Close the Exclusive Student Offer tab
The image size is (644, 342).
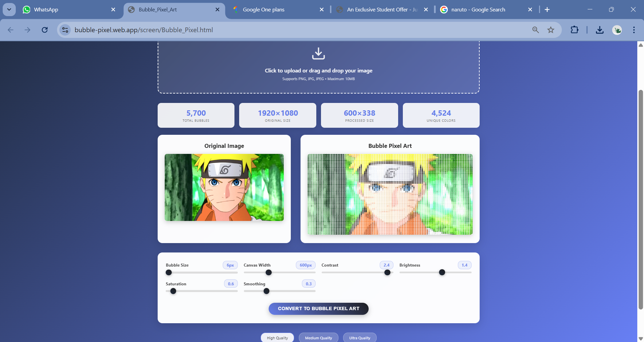click(x=426, y=9)
